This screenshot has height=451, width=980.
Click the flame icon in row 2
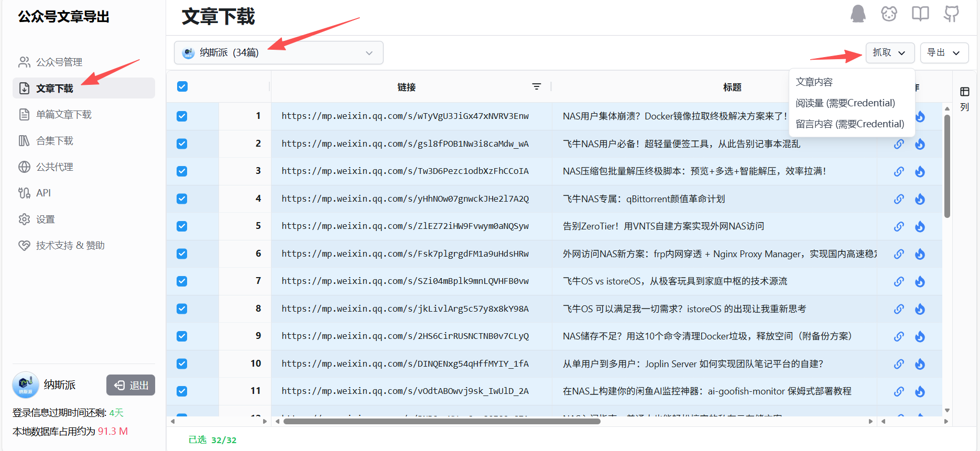coord(920,144)
